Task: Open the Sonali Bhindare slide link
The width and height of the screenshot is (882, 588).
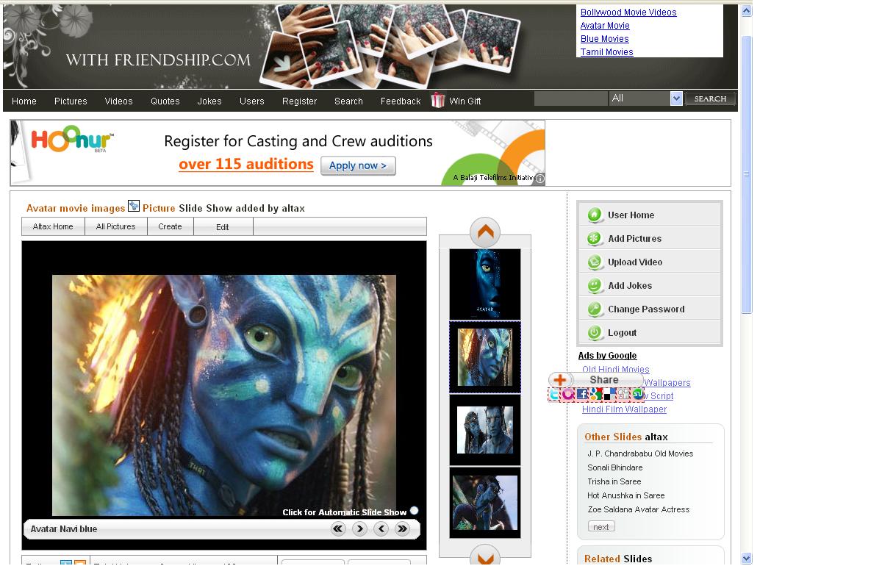Action: tap(615, 467)
